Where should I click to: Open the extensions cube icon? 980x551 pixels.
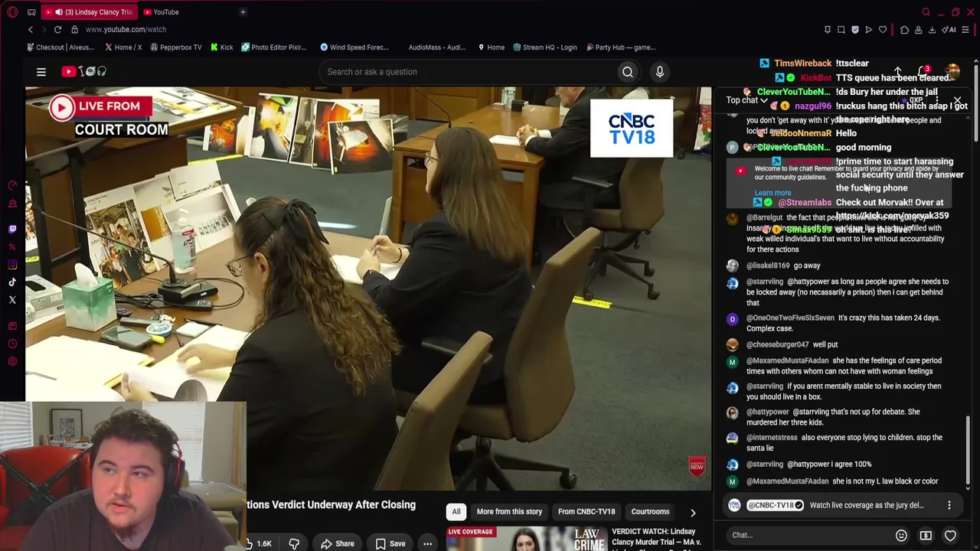coord(904,30)
